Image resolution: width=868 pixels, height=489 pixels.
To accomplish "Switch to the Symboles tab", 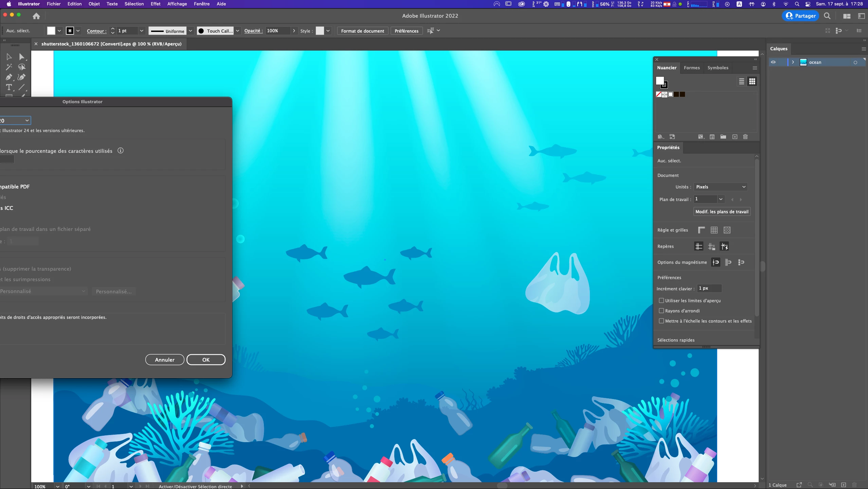I will point(718,68).
